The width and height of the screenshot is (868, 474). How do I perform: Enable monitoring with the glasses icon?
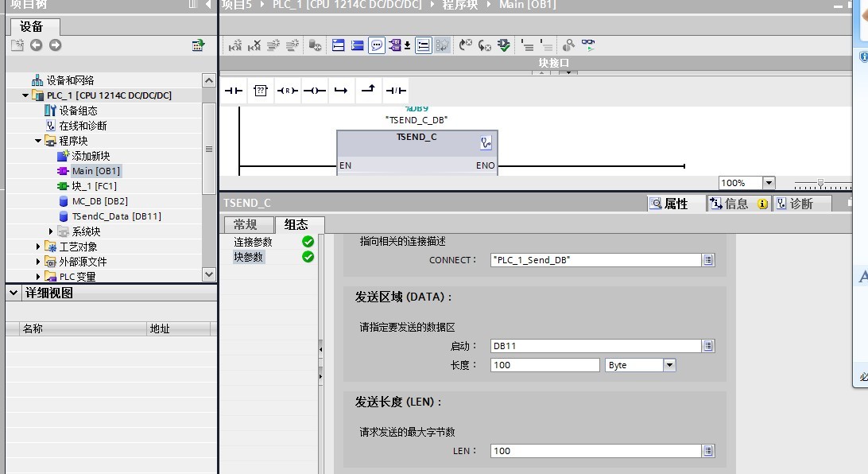[588, 45]
